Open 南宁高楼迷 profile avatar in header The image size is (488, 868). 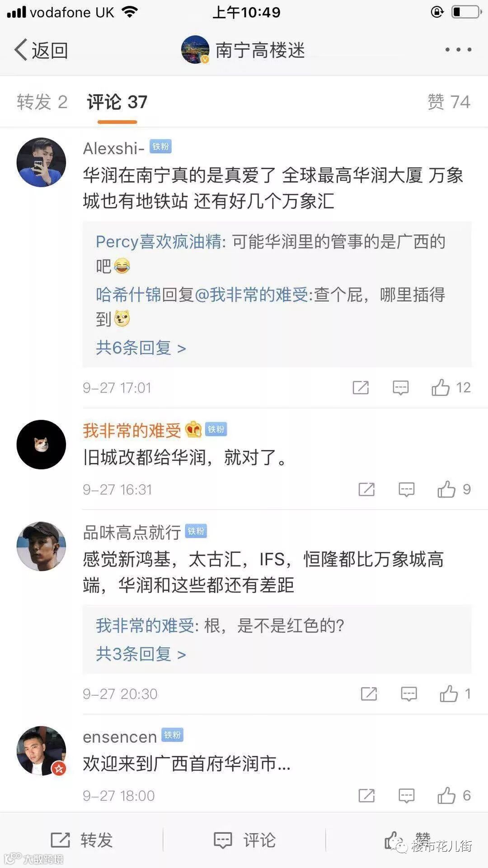click(195, 50)
